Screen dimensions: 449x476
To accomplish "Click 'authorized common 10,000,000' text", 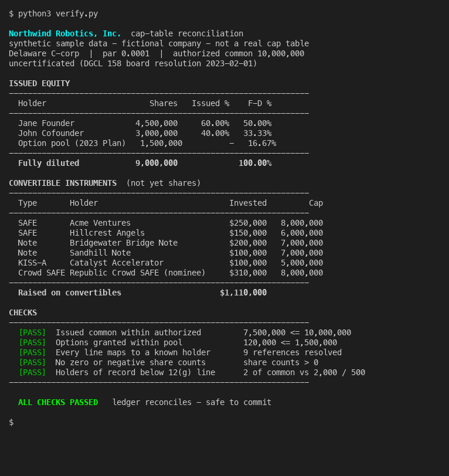I will tap(239, 53).
